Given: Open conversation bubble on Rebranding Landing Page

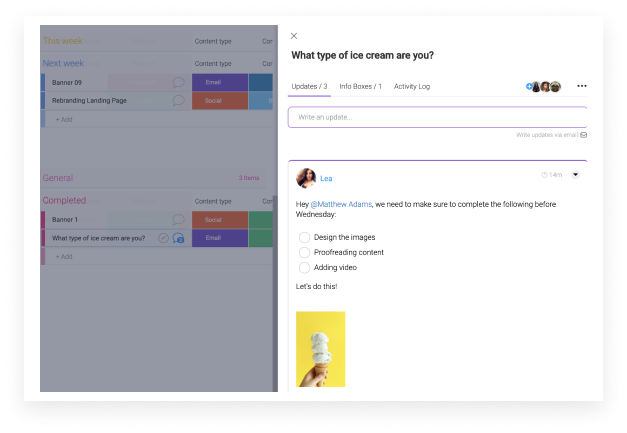Looking at the screenshot, I should pos(178,100).
